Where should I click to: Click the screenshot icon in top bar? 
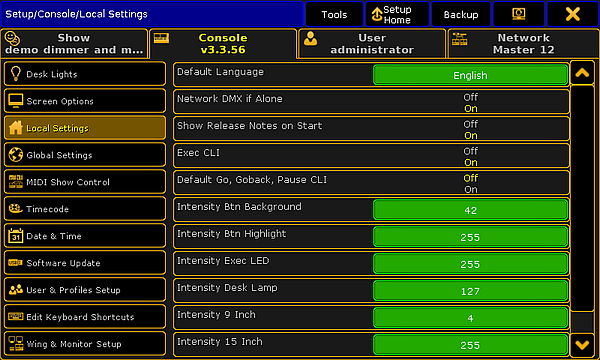coord(518,14)
